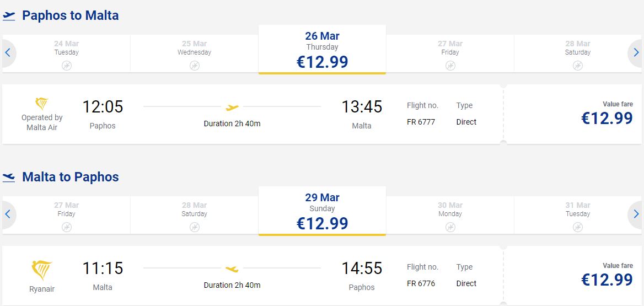Choose the 25 Mar Wednesday outbound date
The width and height of the screenshot is (644, 306).
pyautogui.click(x=194, y=53)
